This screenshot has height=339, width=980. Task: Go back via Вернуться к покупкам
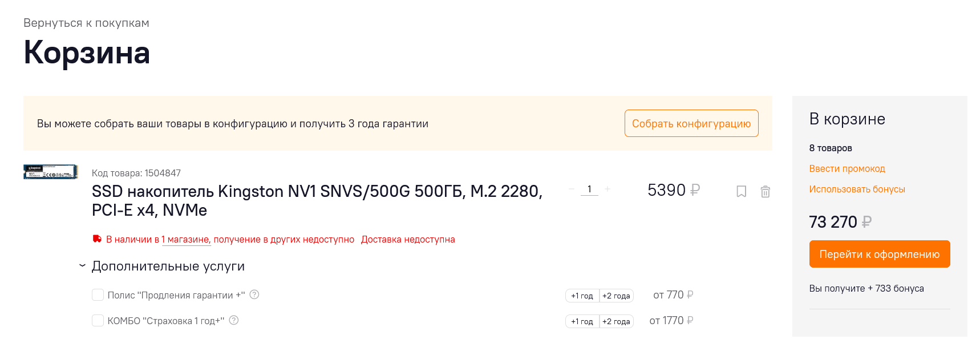pos(86,23)
